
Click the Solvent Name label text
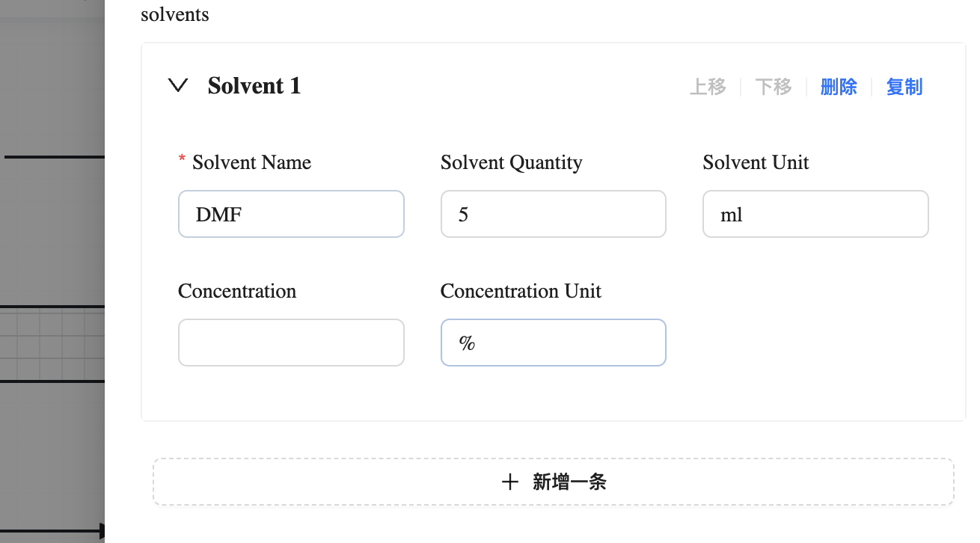pos(251,162)
